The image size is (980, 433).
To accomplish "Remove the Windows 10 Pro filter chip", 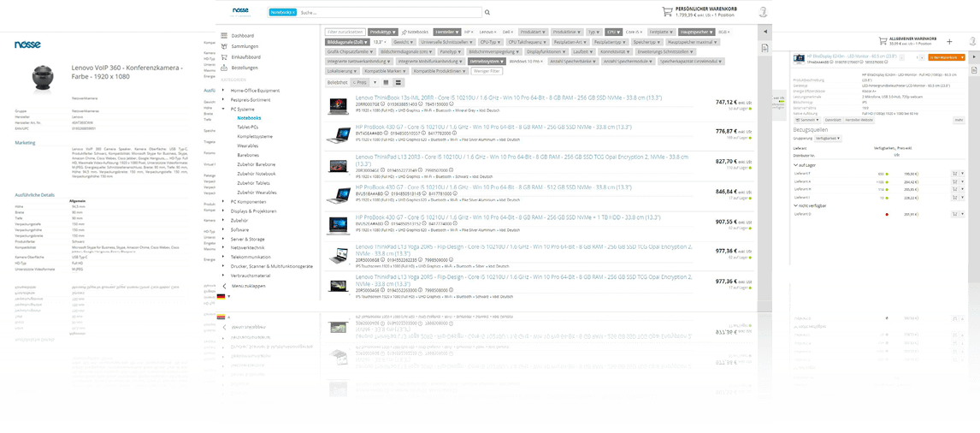I will pyautogui.click(x=542, y=62).
